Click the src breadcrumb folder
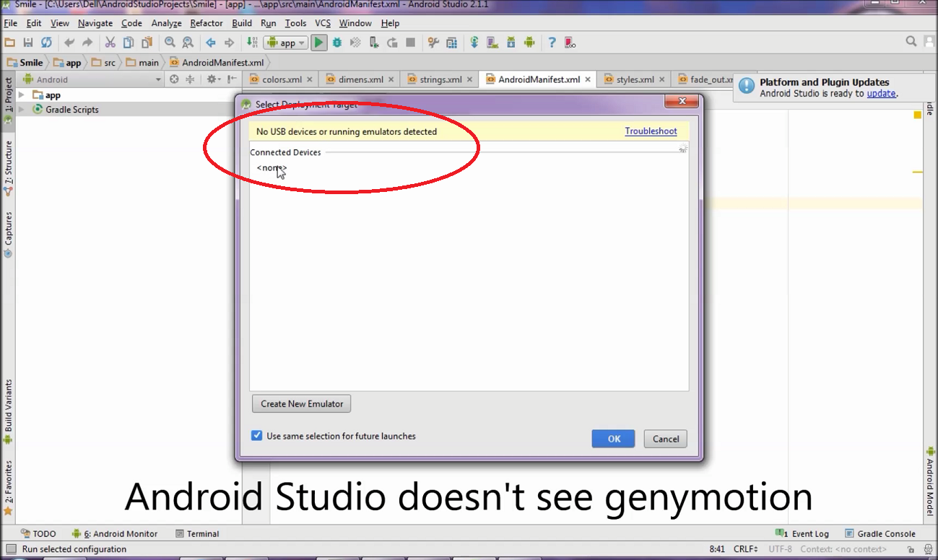Viewport: 938px width, 560px height. coord(103,63)
